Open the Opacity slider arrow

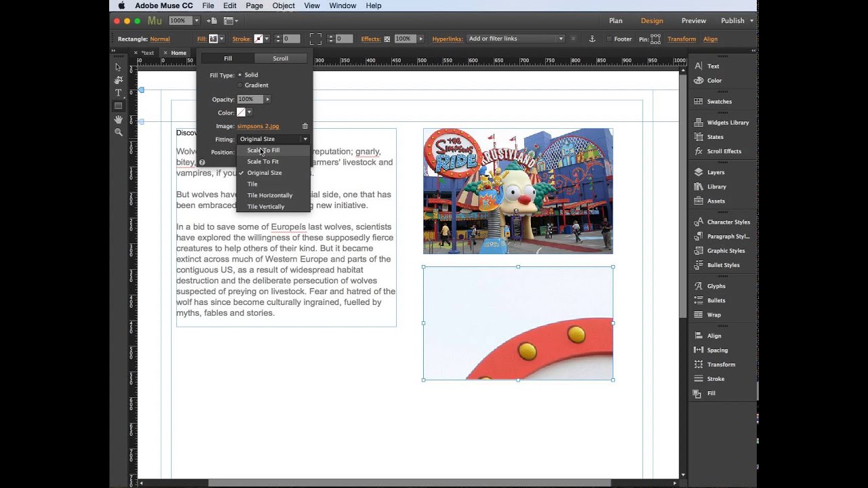point(268,100)
